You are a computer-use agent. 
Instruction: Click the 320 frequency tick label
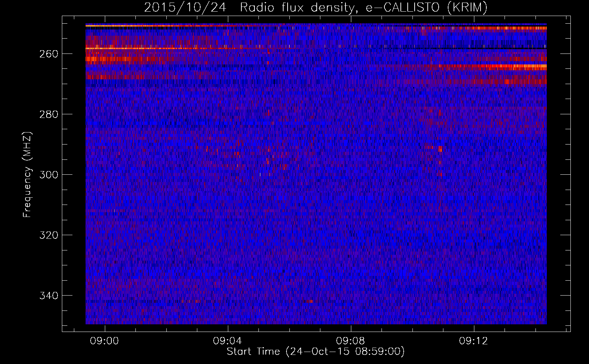(48, 235)
